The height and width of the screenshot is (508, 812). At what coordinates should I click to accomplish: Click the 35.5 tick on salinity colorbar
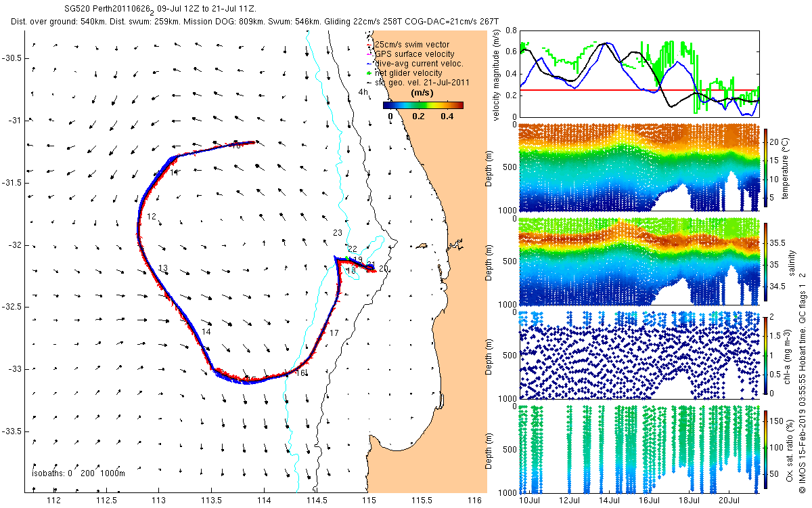[777, 242]
